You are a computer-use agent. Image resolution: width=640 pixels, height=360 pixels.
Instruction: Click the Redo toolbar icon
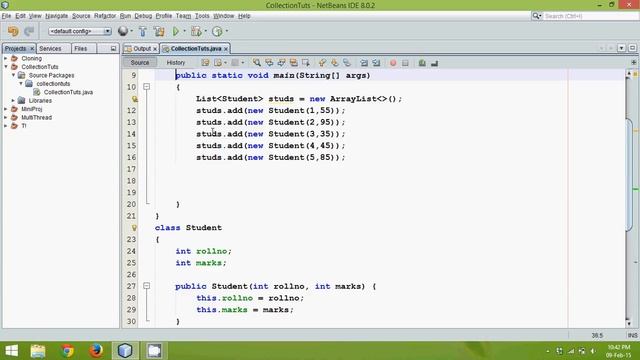(29, 31)
